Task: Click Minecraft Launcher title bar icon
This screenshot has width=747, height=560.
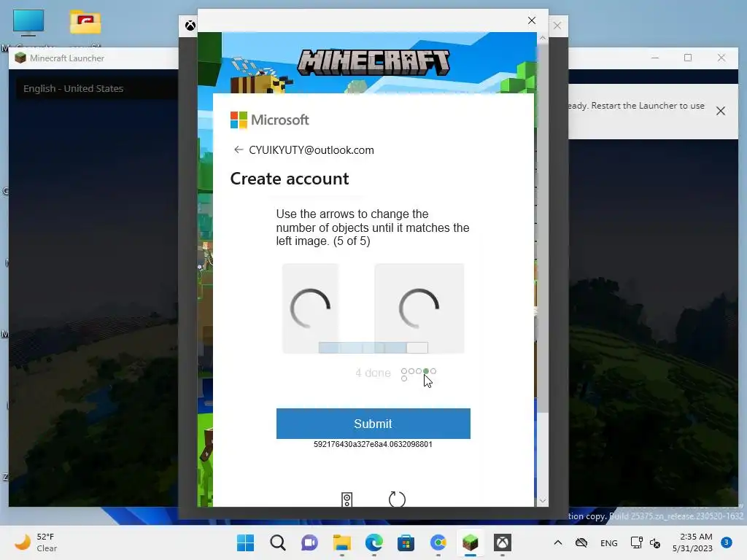Action: 20,58
